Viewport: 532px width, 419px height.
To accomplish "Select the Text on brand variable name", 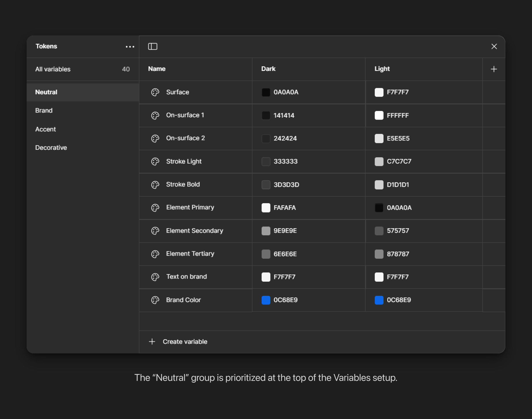I will click(x=186, y=277).
